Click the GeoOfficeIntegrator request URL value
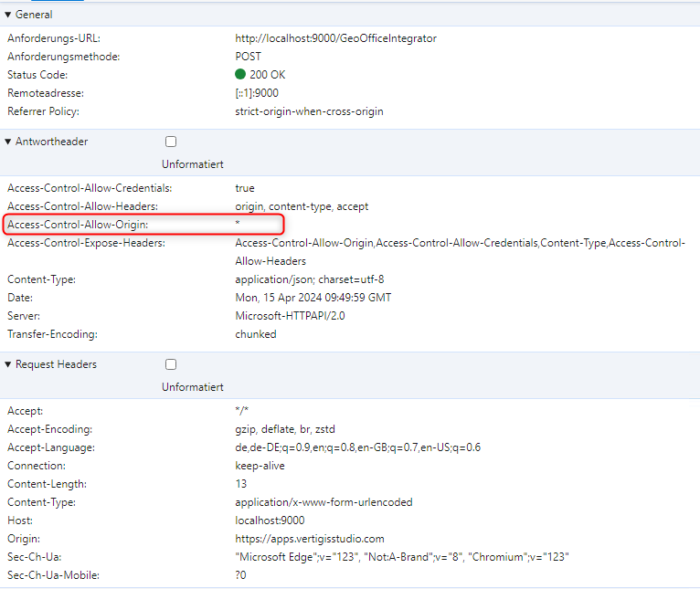The image size is (700, 589). coord(335,38)
